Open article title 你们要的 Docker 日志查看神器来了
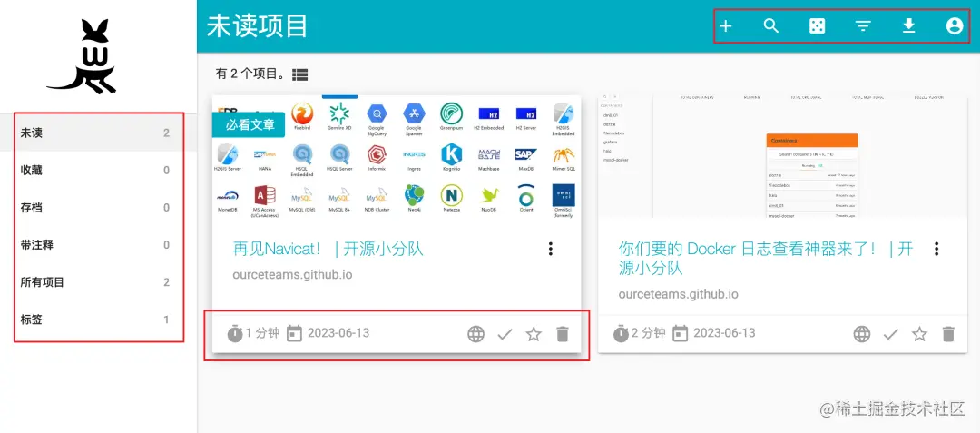 [x=766, y=259]
